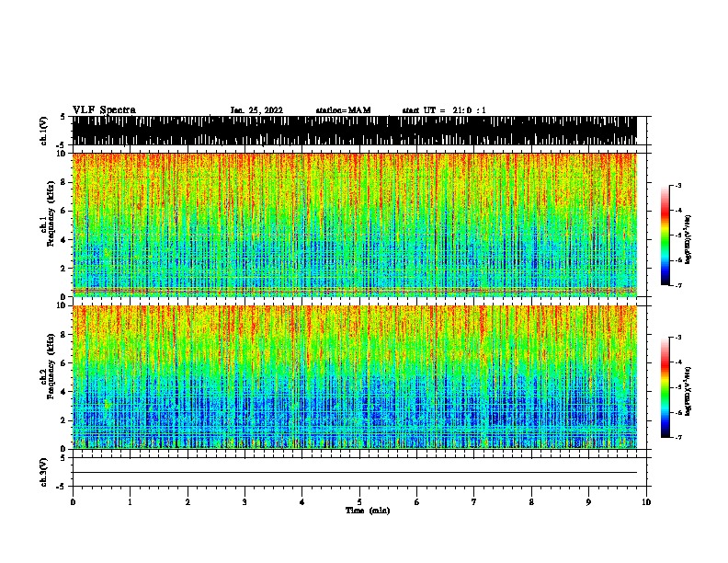728x563 pixels.
Task: Select the date "Jan. 25, 2022"
Action: [x=256, y=110]
